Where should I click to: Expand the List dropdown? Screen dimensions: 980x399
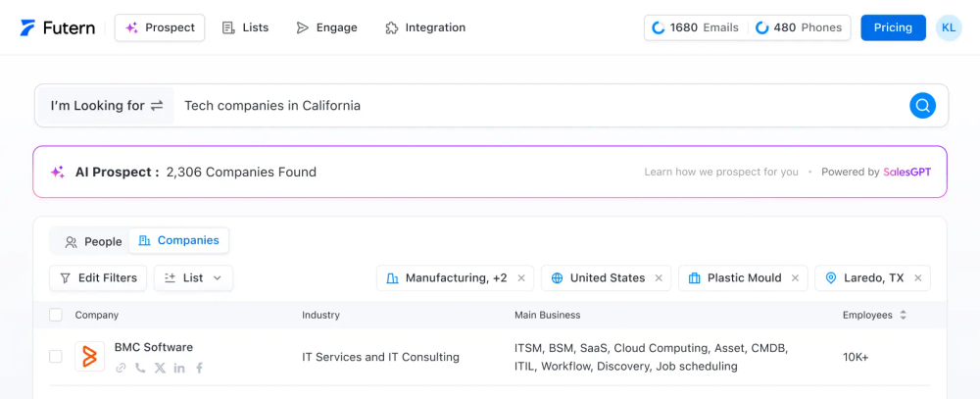point(193,278)
